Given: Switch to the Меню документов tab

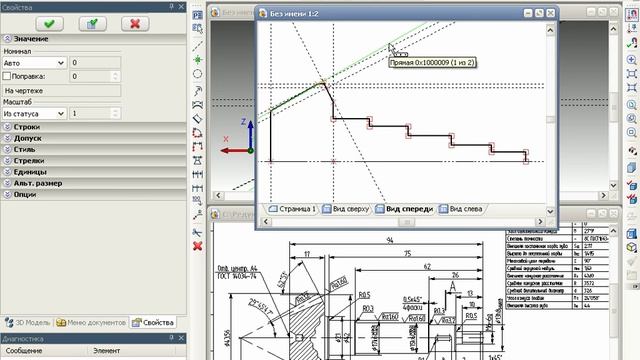Looking at the screenshot, I should [x=91, y=322].
